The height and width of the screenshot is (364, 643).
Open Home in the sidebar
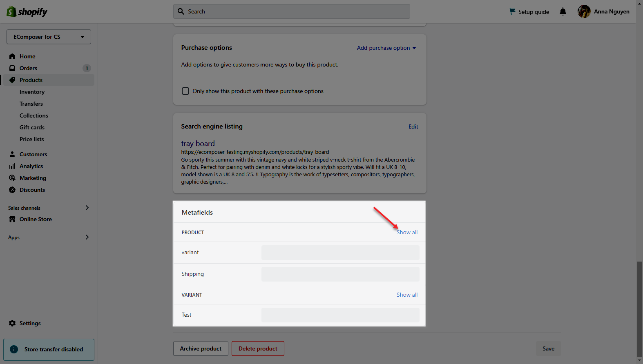[27, 56]
